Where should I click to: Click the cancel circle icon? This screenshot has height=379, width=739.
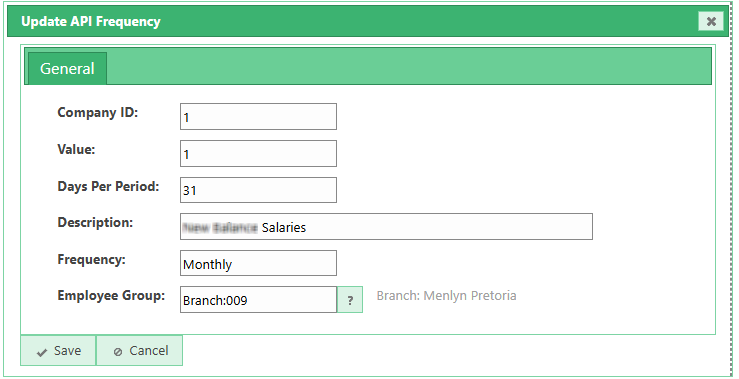[118, 352]
